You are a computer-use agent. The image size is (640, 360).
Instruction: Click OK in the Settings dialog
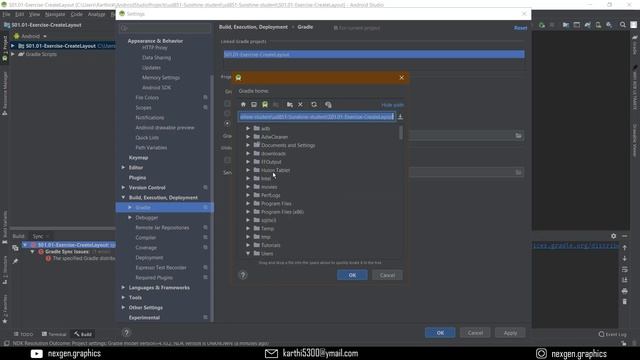coord(440,333)
